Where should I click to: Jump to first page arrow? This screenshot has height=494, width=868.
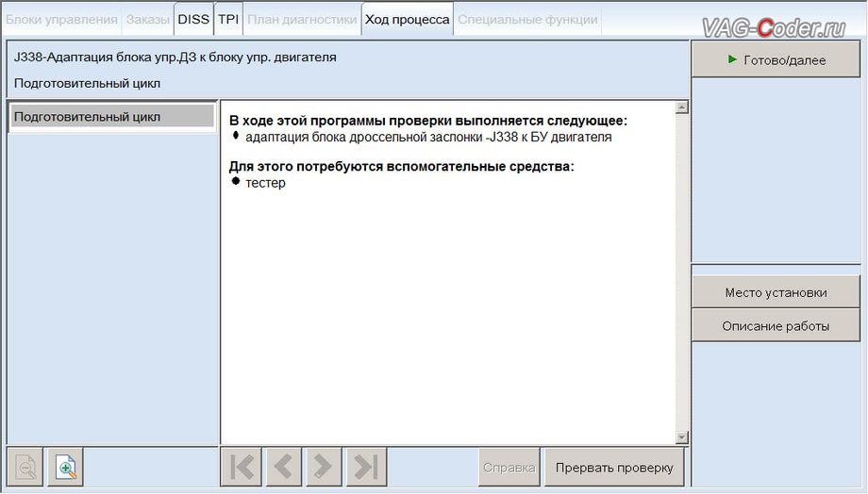coord(242,468)
